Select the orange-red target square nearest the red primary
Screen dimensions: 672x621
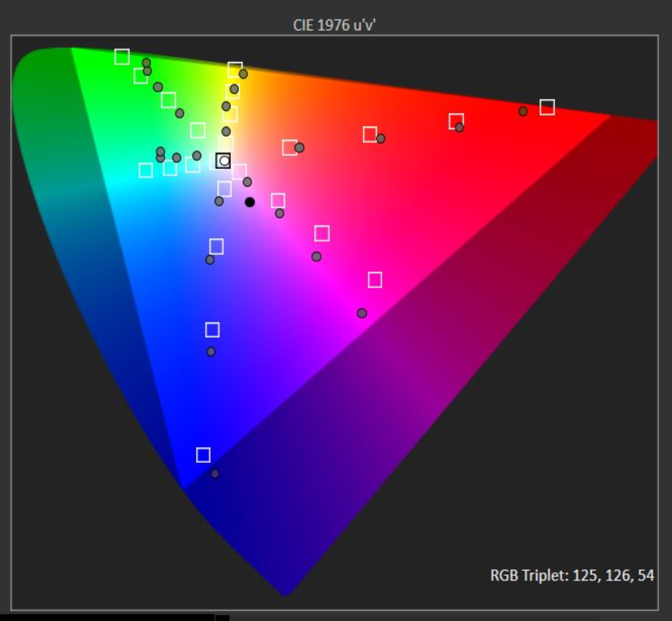pos(457,121)
